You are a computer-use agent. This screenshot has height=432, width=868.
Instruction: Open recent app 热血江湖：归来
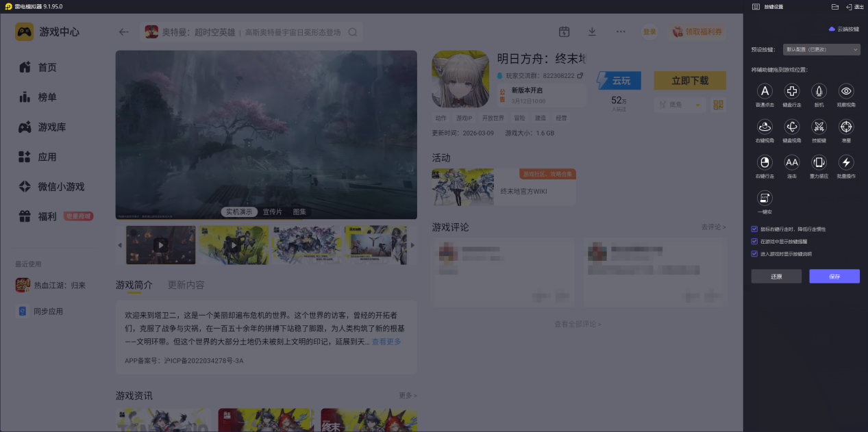51,285
